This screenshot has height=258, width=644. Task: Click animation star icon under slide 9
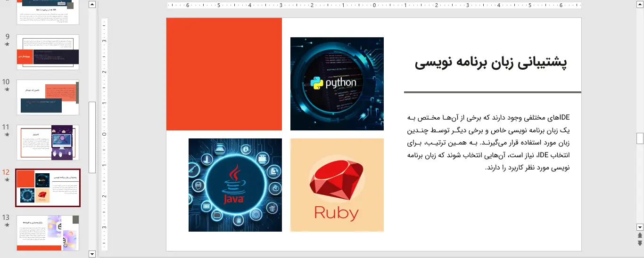(x=7, y=44)
